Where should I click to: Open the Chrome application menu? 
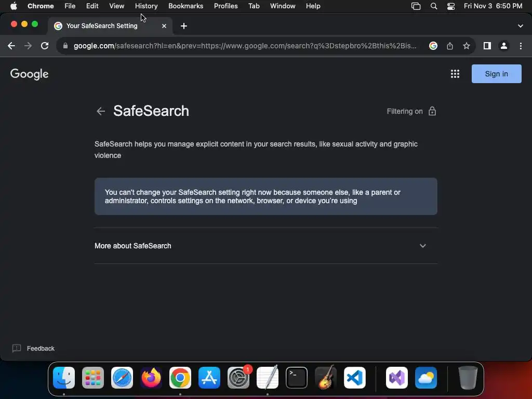click(x=41, y=6)
